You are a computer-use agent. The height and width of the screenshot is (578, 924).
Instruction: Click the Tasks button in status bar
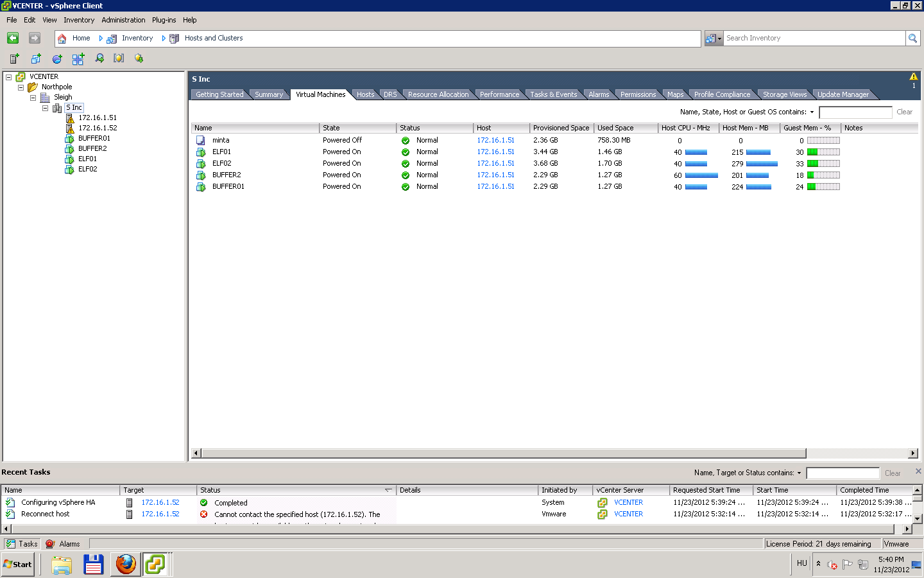point(22,544)
